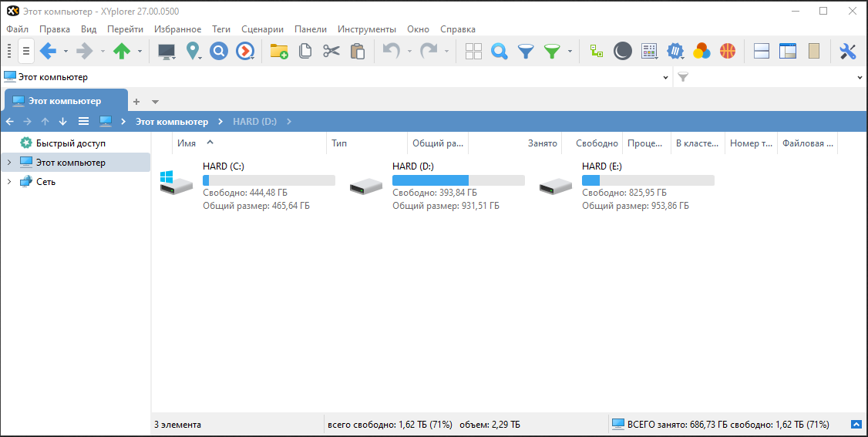
Task: Click the blue circular magnifier icon
Action: point(219,52)
